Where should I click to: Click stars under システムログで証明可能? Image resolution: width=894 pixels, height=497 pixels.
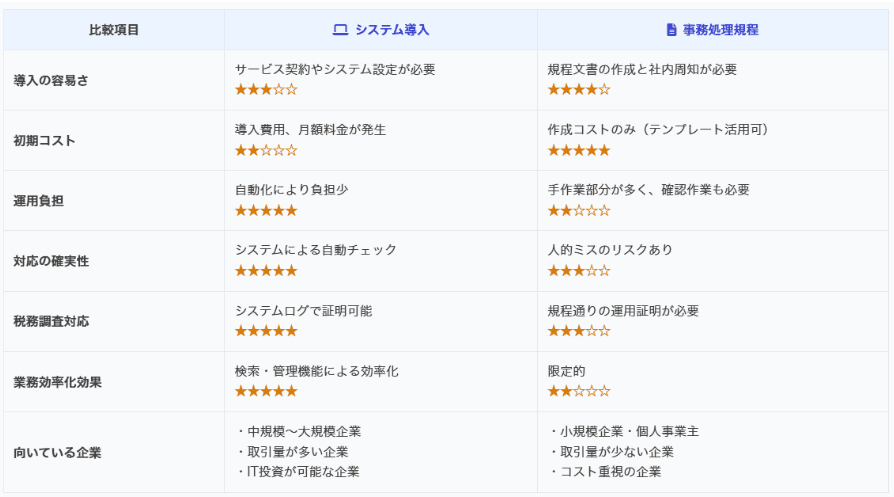point(266,331)
